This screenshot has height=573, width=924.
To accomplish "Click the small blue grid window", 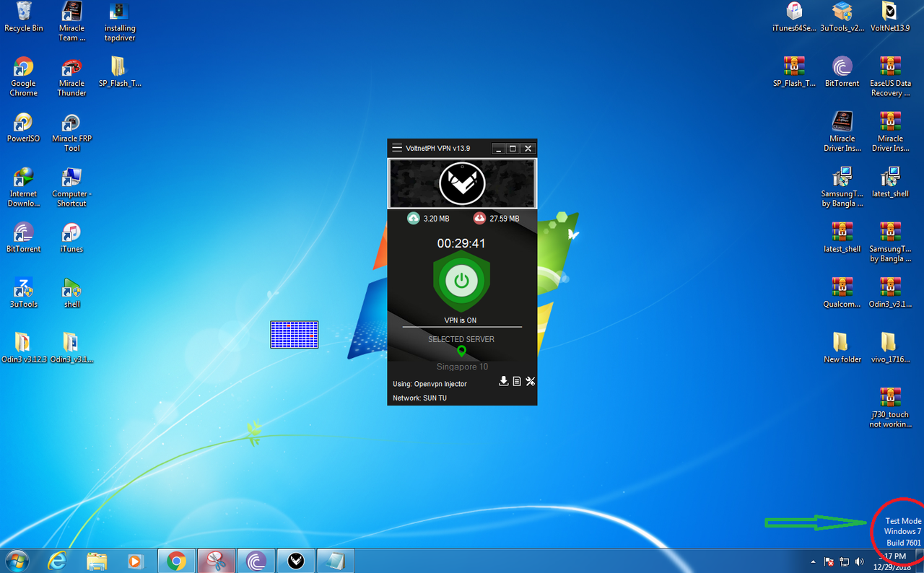I will (295, 335).
